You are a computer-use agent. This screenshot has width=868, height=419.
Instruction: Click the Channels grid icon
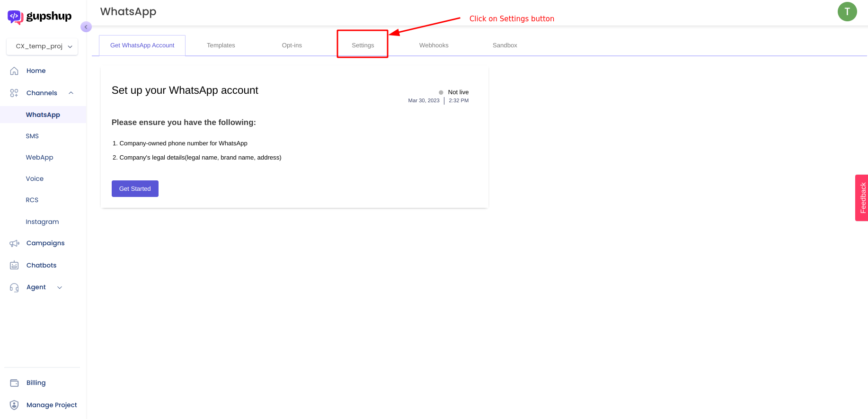tap(14, 93)
